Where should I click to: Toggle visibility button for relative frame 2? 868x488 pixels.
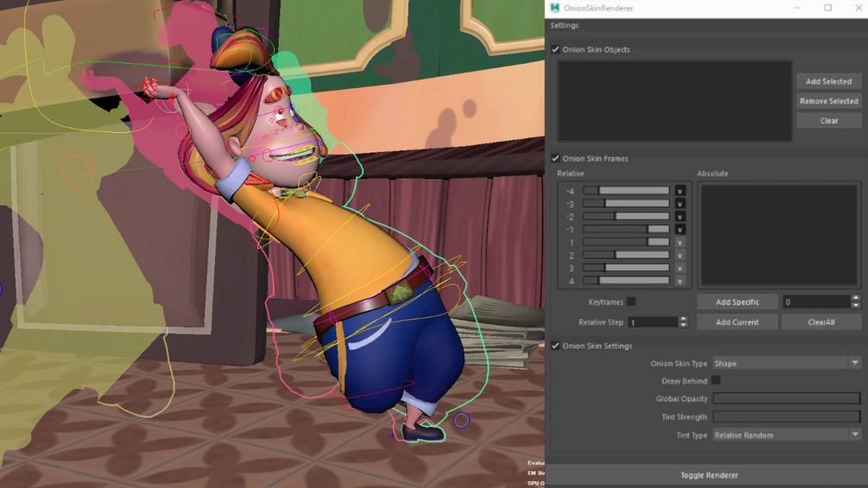tap(680, 255)
